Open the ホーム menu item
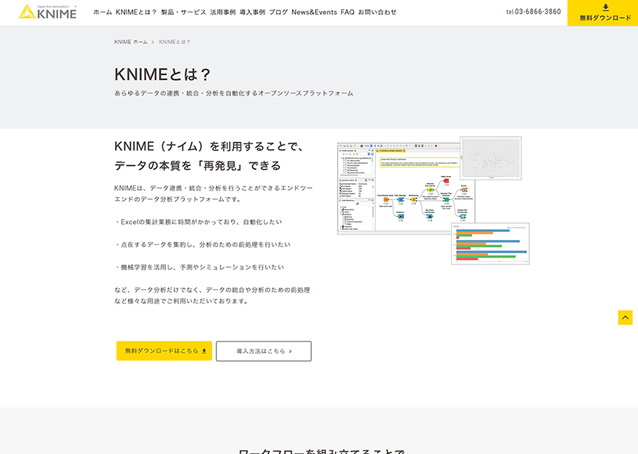This screenshot has width=638, height=454. [103, 12]
